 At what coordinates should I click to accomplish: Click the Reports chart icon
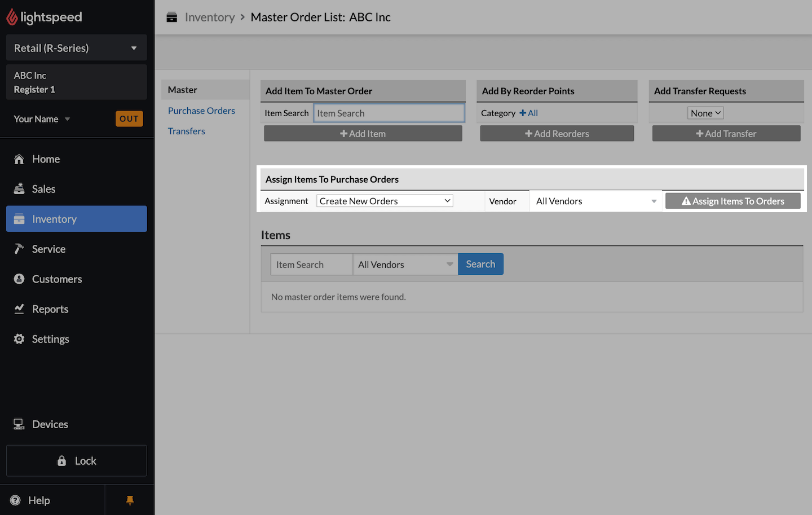pos(19,309)
